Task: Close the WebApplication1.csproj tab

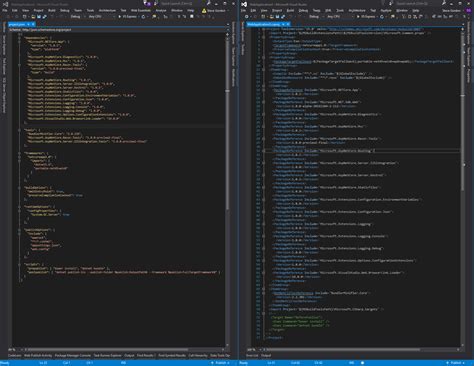Action: 288,24
